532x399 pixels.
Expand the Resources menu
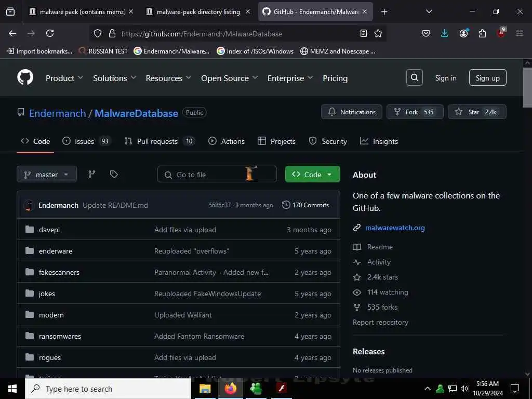[x=168, y=78]
